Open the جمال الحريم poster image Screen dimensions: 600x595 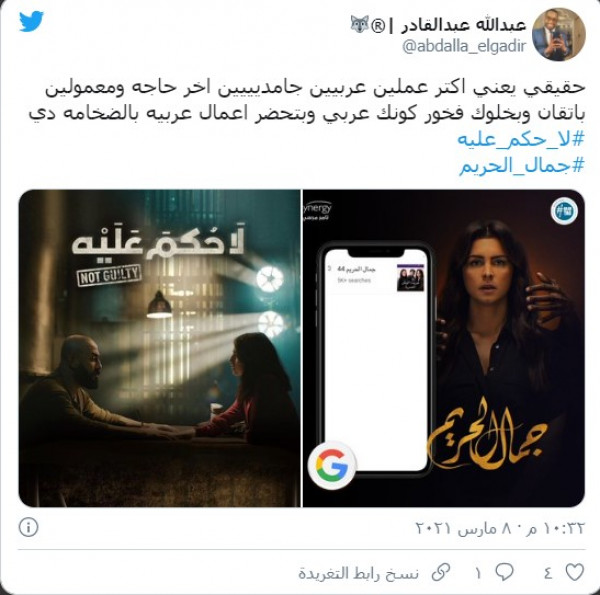coord(444,348)
